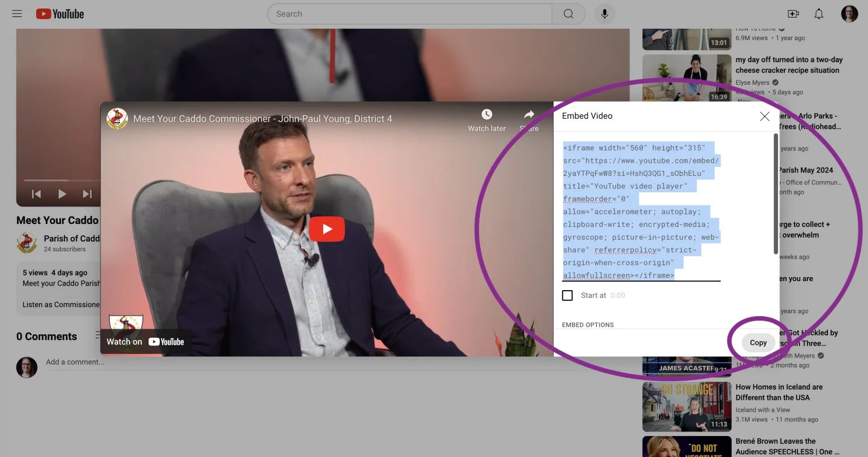Skip to next video in player

click(x=87, y=194)
